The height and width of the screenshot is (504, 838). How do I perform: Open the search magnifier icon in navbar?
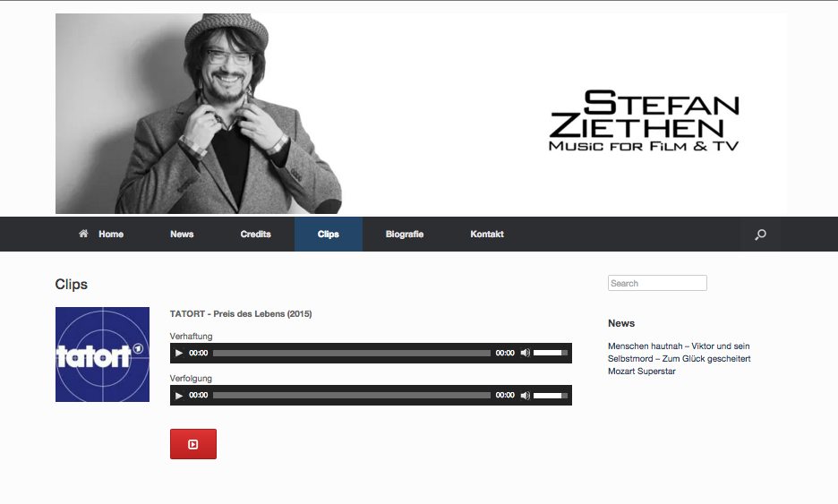point(760,235)
